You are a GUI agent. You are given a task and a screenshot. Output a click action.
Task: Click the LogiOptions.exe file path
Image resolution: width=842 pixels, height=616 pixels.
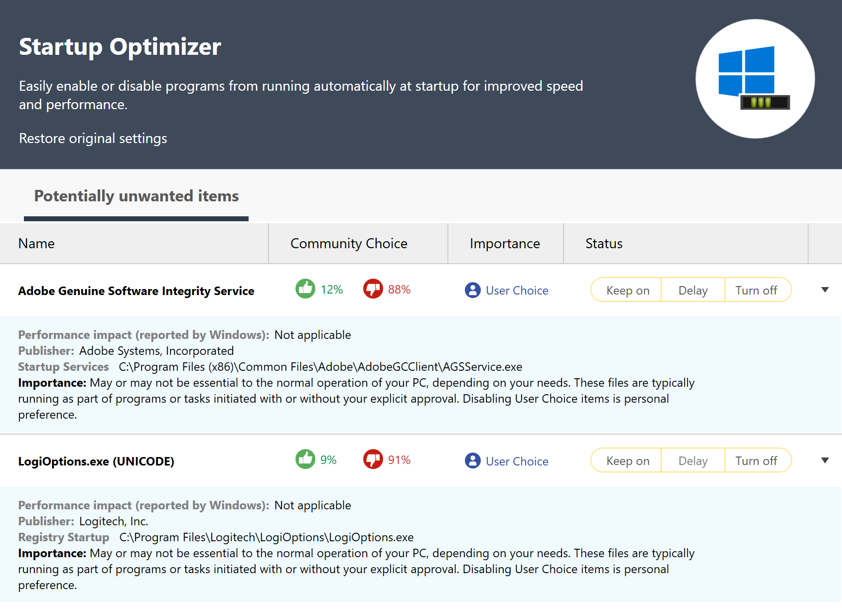(267, 537)
